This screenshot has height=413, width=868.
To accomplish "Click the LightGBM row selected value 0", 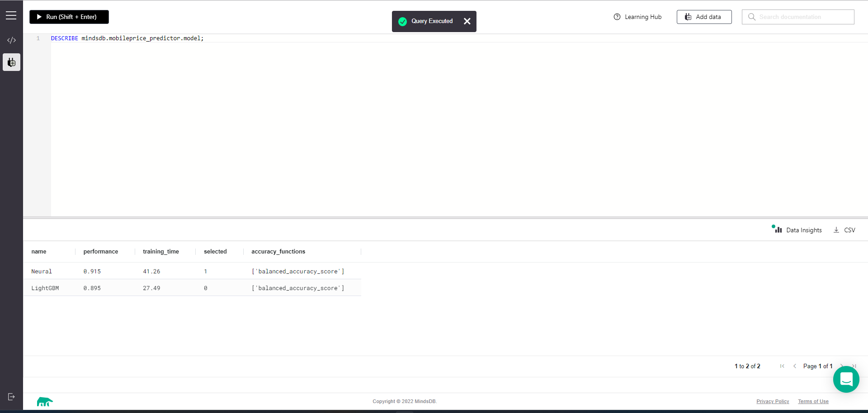I will click(x=205, y=288).
